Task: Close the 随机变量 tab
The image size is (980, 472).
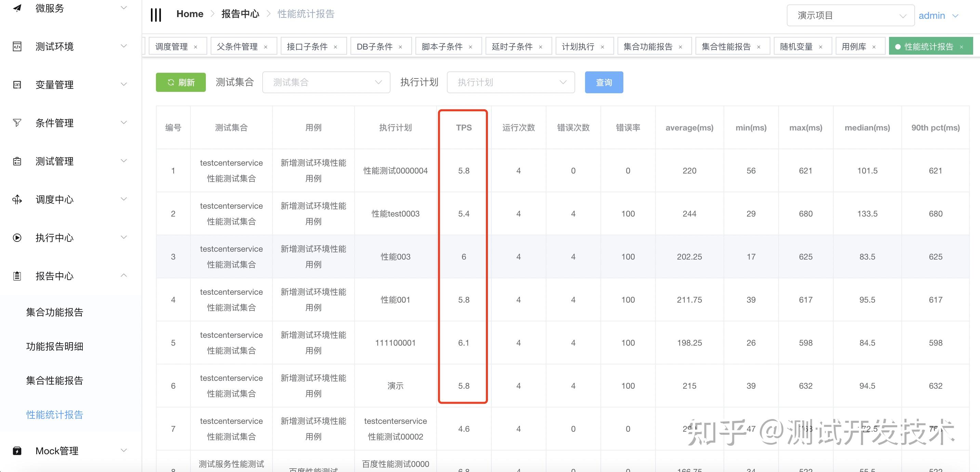Action: point(821,47)
